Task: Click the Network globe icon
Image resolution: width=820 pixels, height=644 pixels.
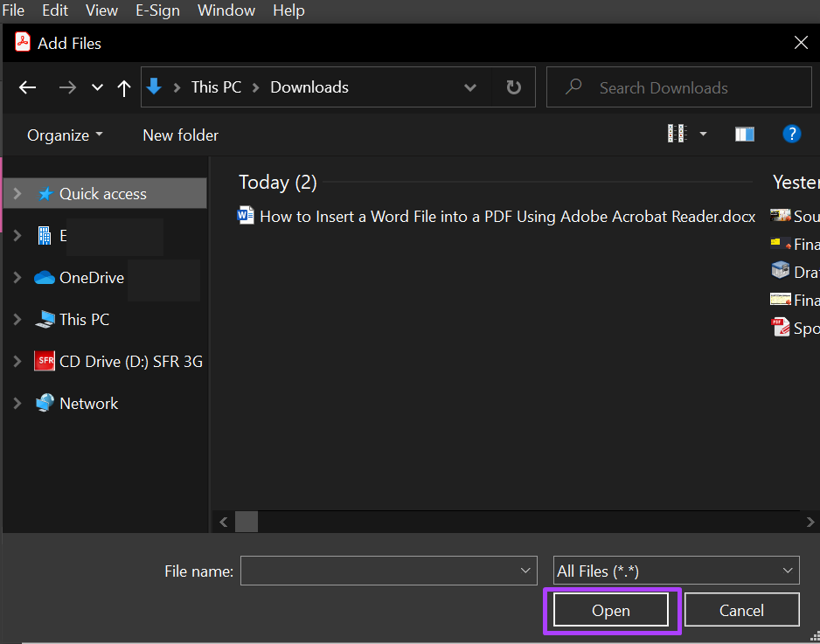Action: click(x=45, y=403)
